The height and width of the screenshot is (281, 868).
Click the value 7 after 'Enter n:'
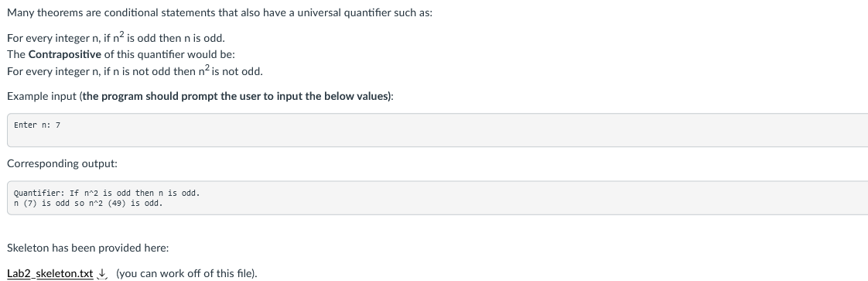click(x=58, y=125)
